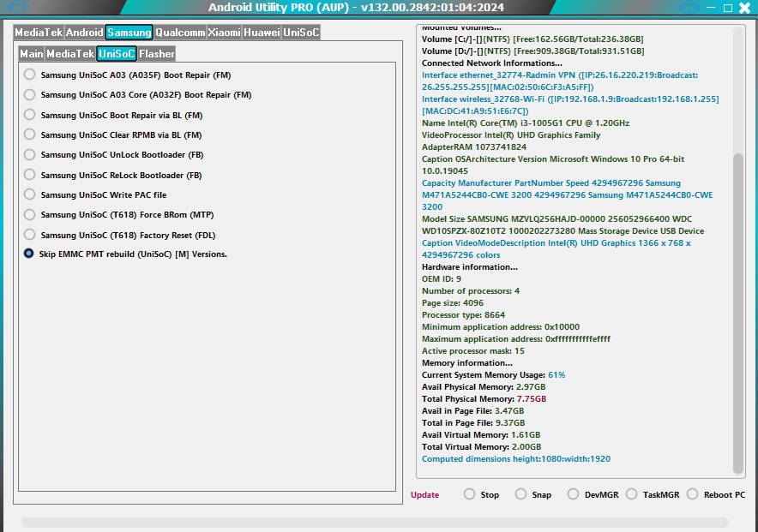
Task: Select Samsung UniSoC A03 (A035F) Boot Repair
Action: [28, 75]
